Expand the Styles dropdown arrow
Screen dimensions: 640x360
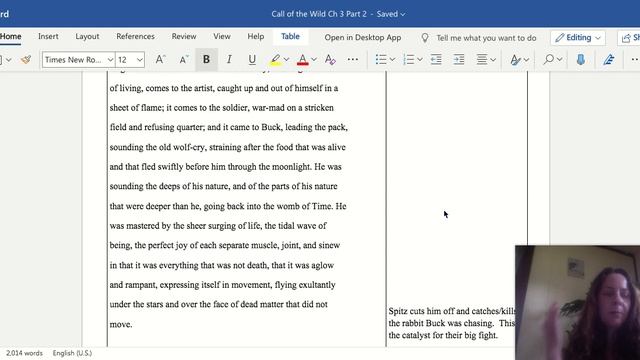point(526,60)
